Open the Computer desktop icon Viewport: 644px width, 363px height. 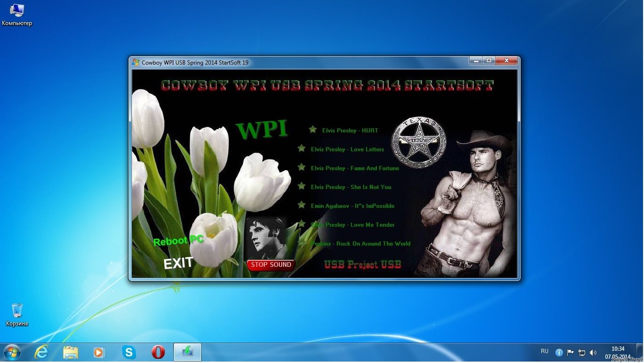[17, 15]
